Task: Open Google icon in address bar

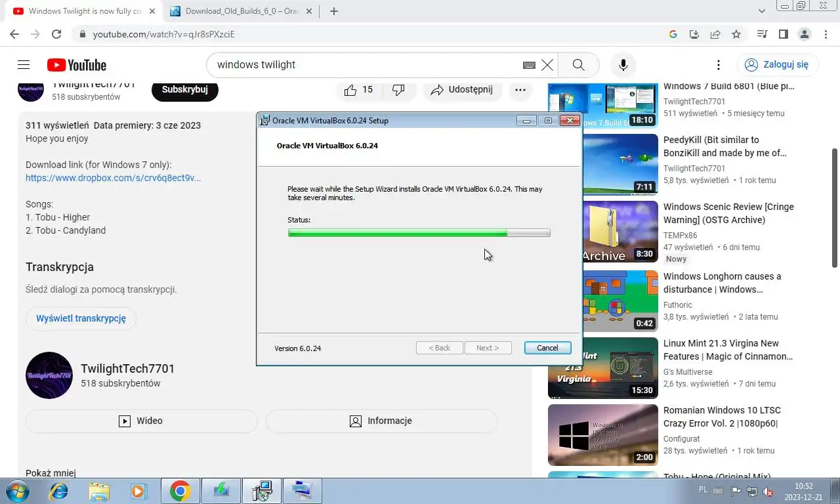Action: [x=673, y=34]
